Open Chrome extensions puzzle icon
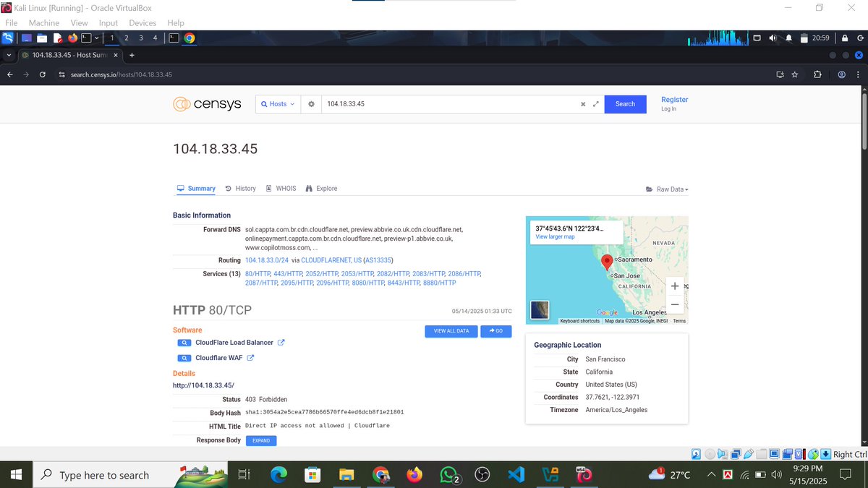868x488 pixels. tap(817, 74)
